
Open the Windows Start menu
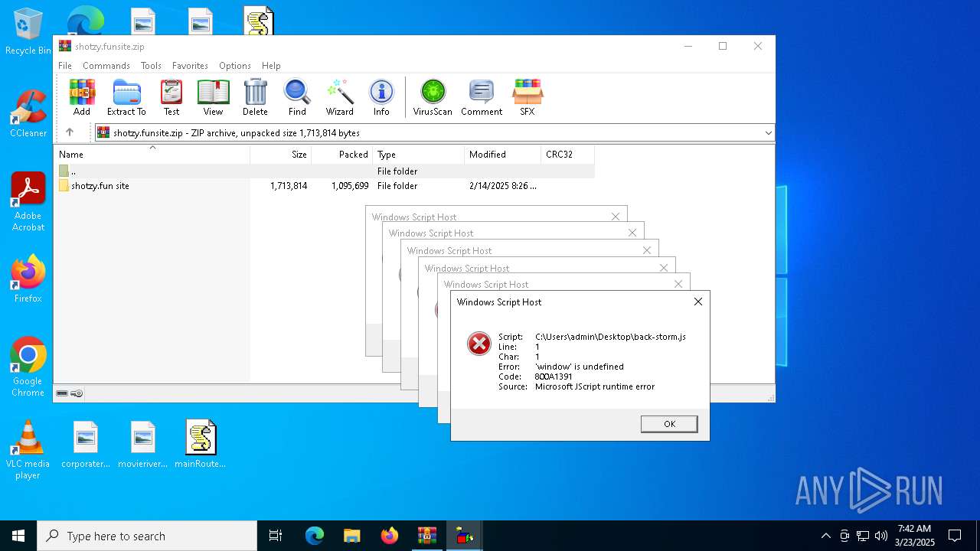click(18, 536)
